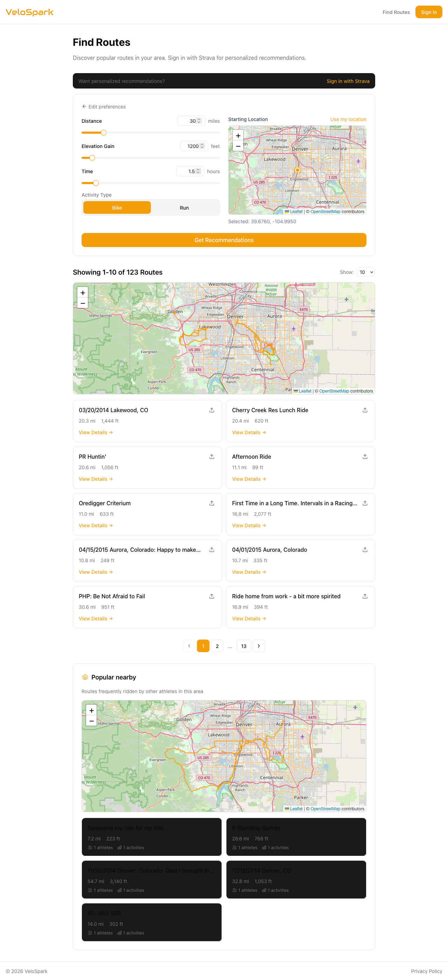This screenshot has height=980, width=448.
Task: Open the Swapping my ride for my ride card
Action: pos(152,837)
